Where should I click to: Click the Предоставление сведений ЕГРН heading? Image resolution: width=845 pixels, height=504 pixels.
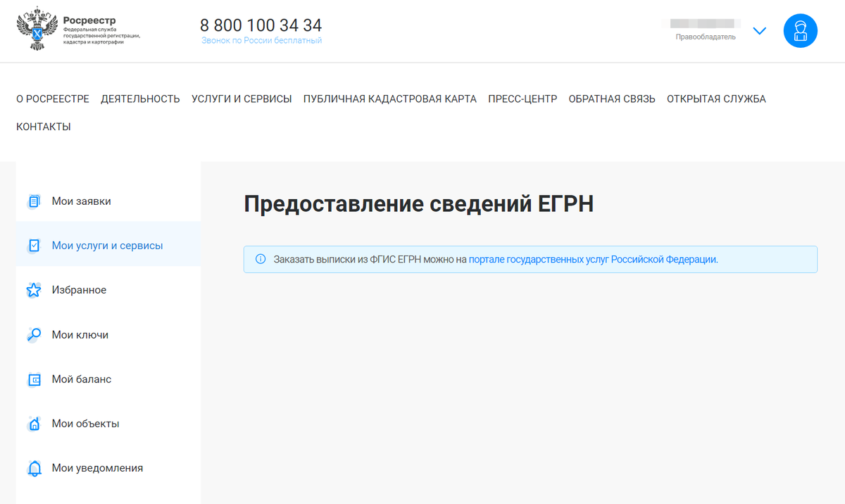419,204
